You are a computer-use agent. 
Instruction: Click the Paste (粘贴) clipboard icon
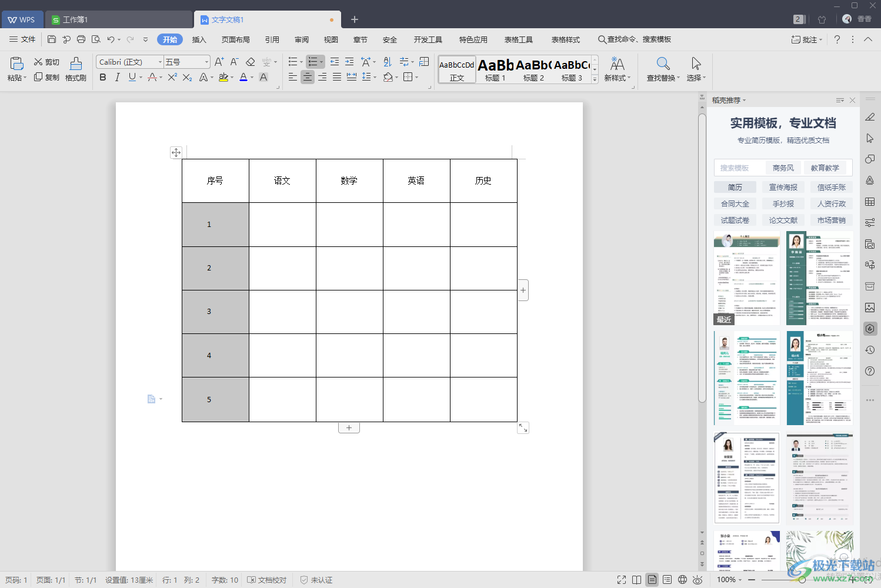point(16,64)
